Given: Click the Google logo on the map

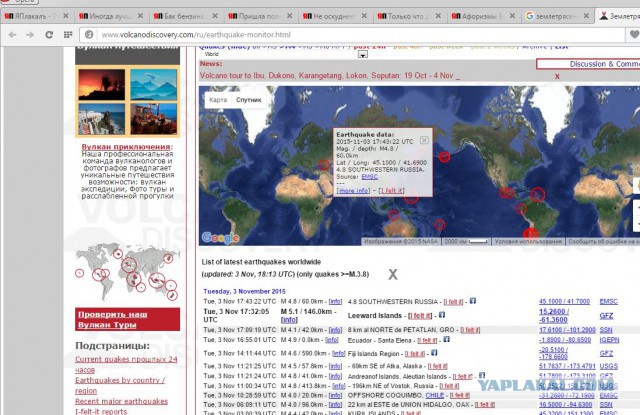Looking at the screenshot, I should 219,237.
